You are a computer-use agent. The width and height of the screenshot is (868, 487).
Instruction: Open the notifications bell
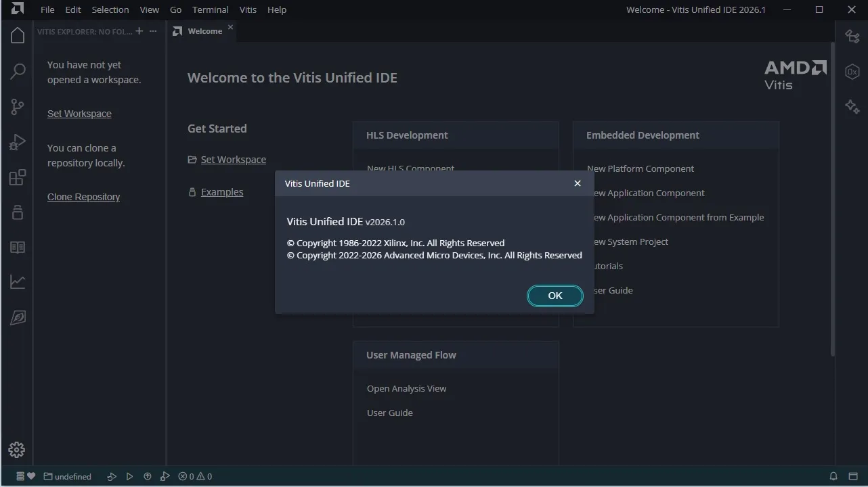pos(833,476)
